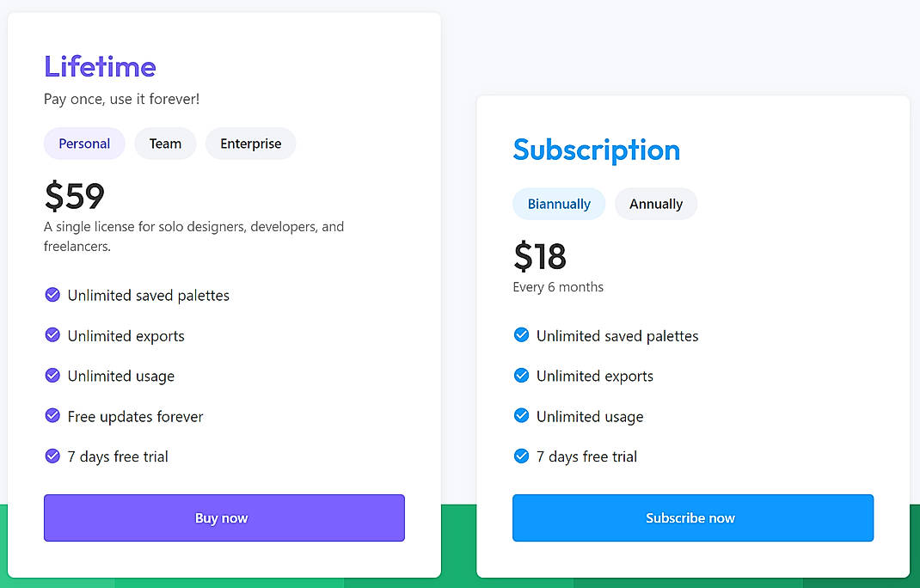Click the $18 price on the Subscription card
The height and width of the screenshot is (588, 920).
[x=540, y=257]
